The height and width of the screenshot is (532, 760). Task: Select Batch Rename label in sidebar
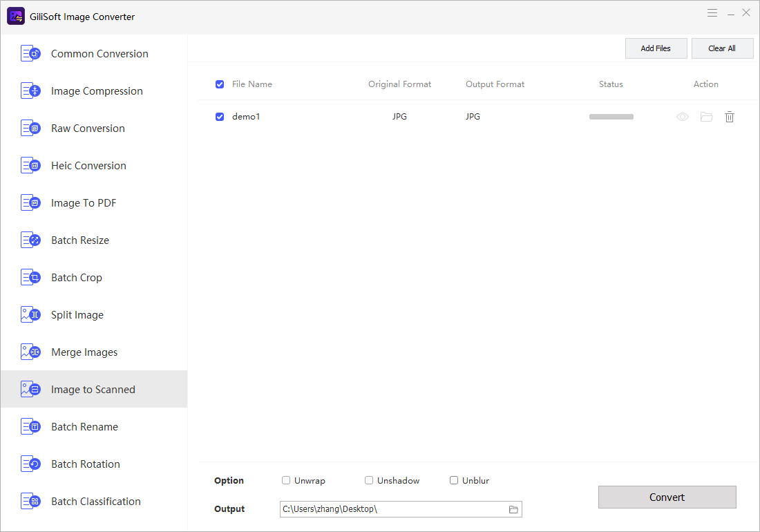coord(85,427)
